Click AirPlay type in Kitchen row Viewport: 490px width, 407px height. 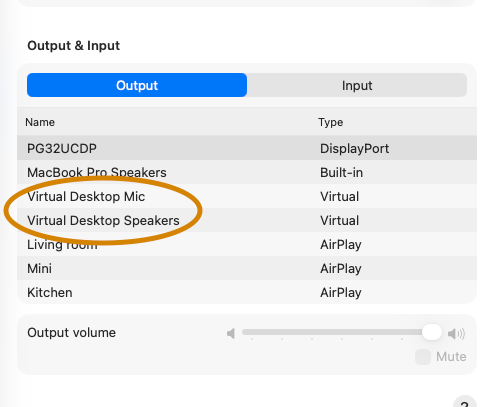(341, 293)
